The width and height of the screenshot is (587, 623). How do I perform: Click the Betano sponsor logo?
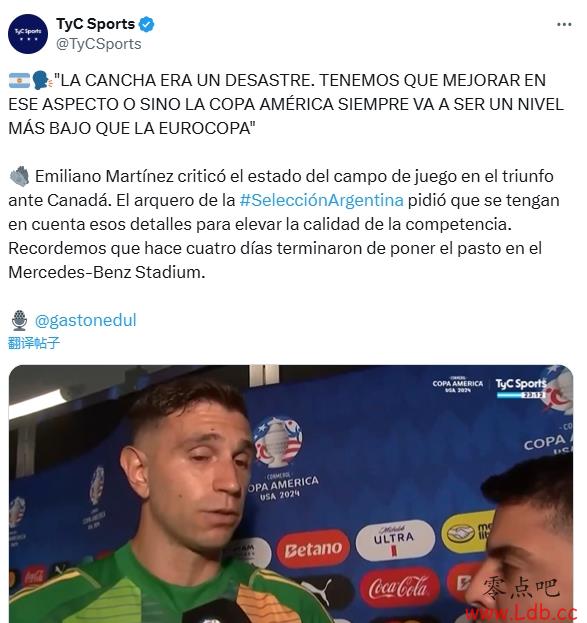[313, 549]
